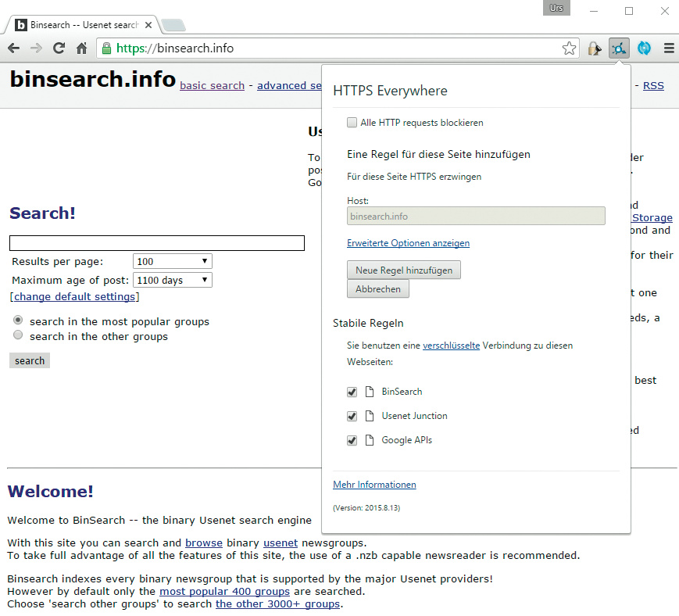Viewport: 679px width, 616px height.
Task: Click the browser back arrow
Action: pyautogui.click(x=13, y=48)
